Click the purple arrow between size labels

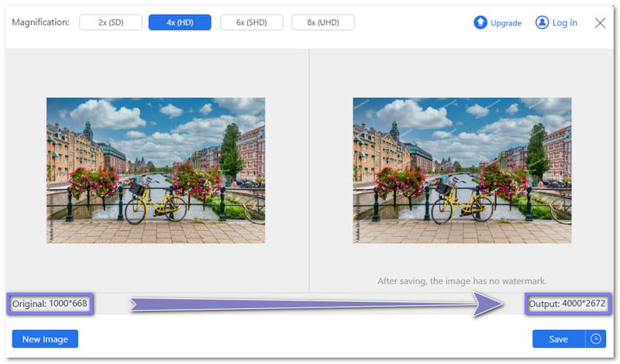pos(310,304)
